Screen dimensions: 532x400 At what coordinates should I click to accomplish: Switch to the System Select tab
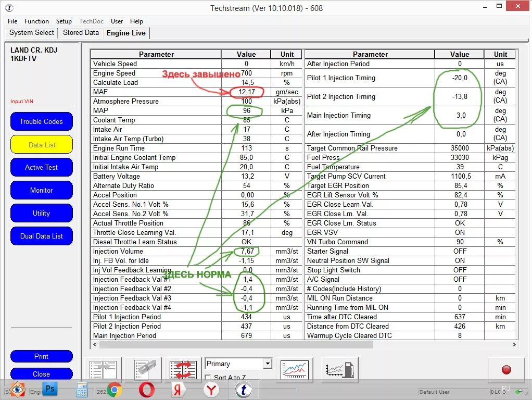click(x=32, y=33)
